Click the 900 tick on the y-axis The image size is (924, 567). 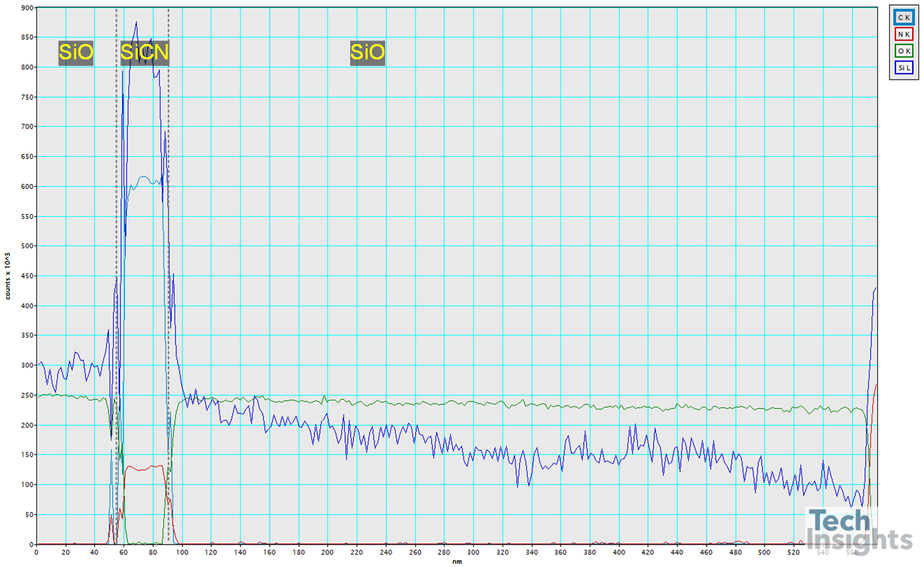point(27,7)
